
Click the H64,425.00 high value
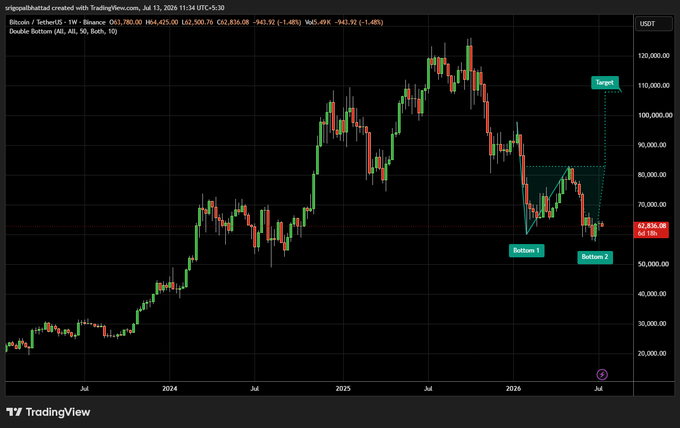pyautogui.click(x=162, y=22)
